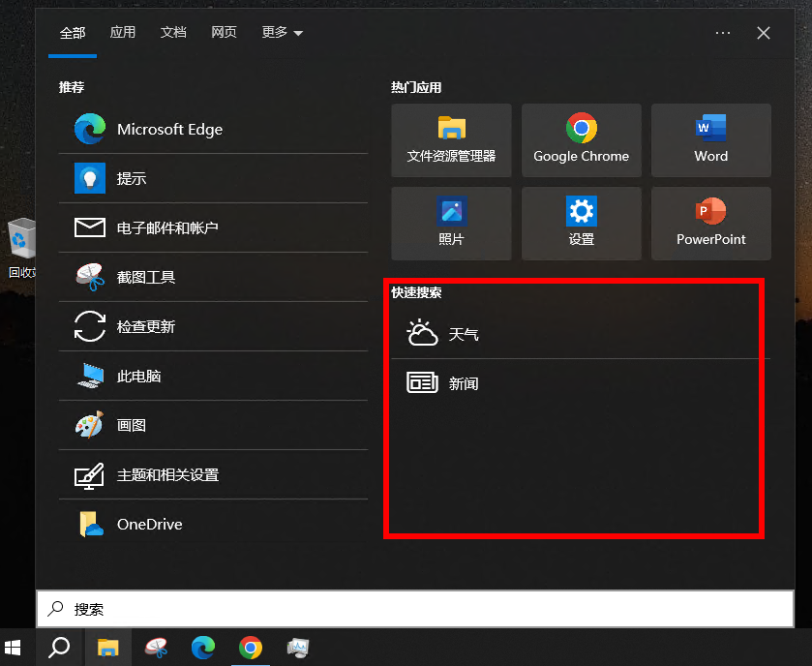This screenshot has height=666, width=812.
Task: Open OneDrive from recommended list
Action: 149,525
